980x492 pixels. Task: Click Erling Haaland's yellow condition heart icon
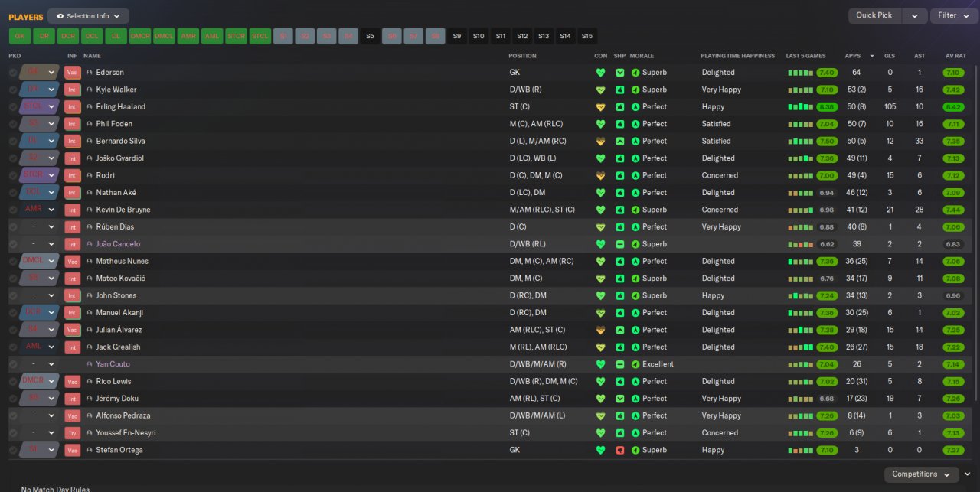click(x=600, y=107)
